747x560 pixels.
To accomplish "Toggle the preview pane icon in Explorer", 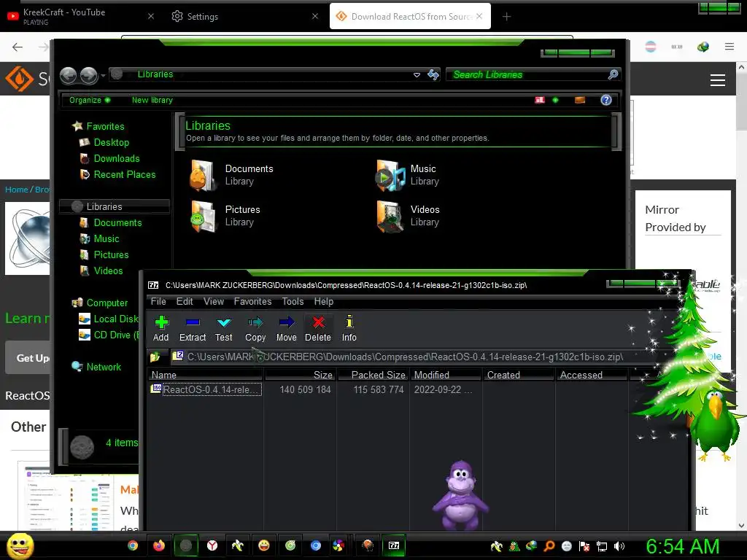I will tap(580, 100).
